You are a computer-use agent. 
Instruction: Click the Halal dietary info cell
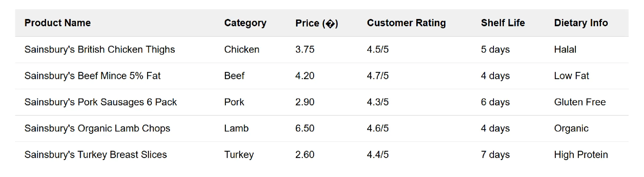565,49
